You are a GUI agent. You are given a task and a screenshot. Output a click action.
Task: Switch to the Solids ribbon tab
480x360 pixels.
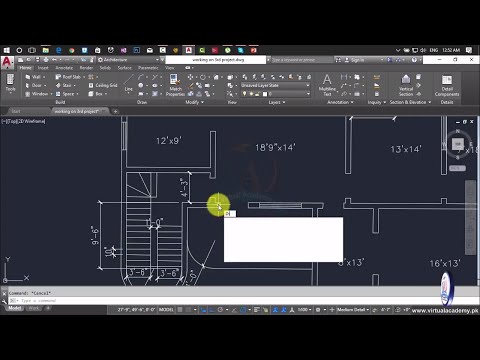(x=105, y=68)
